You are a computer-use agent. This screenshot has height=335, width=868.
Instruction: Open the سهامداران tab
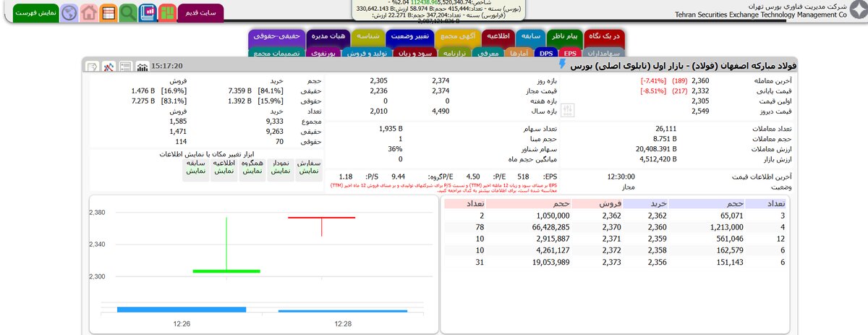[x=603, y=52]
